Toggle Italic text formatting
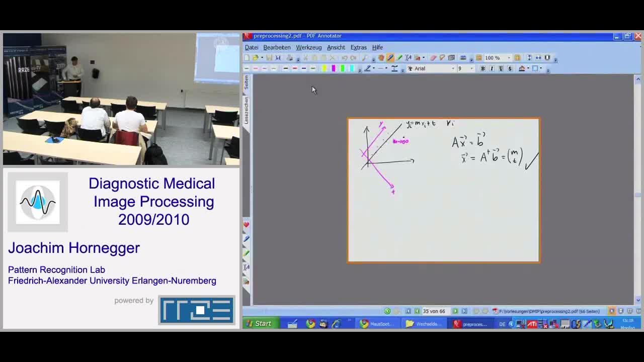 (492, 68)
